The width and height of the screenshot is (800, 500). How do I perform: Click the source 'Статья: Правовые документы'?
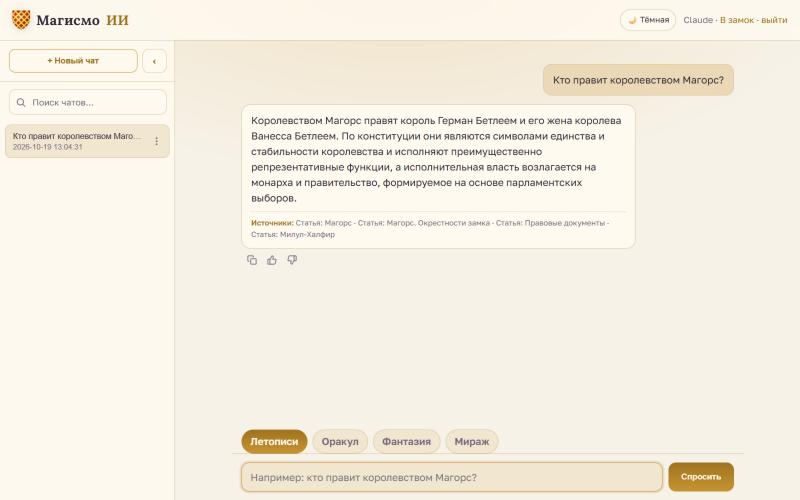550,223
